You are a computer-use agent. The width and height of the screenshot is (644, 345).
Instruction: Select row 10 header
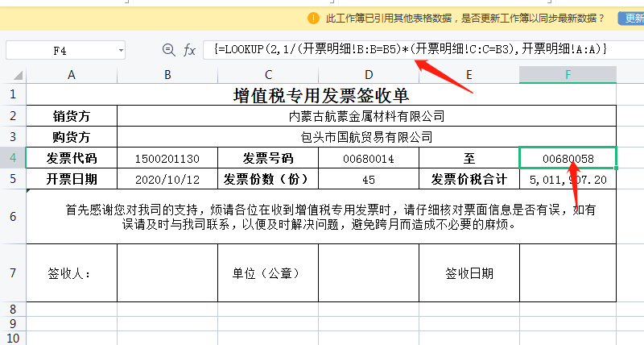(13, 338)
